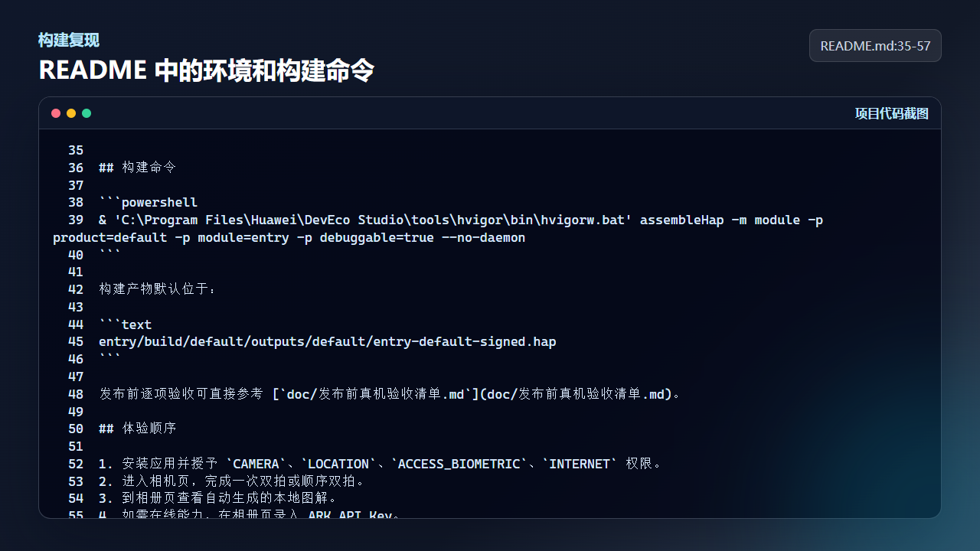This screenshot has width=980, height=551.
Task: Click line number 51
Action: tap(76, 447)
